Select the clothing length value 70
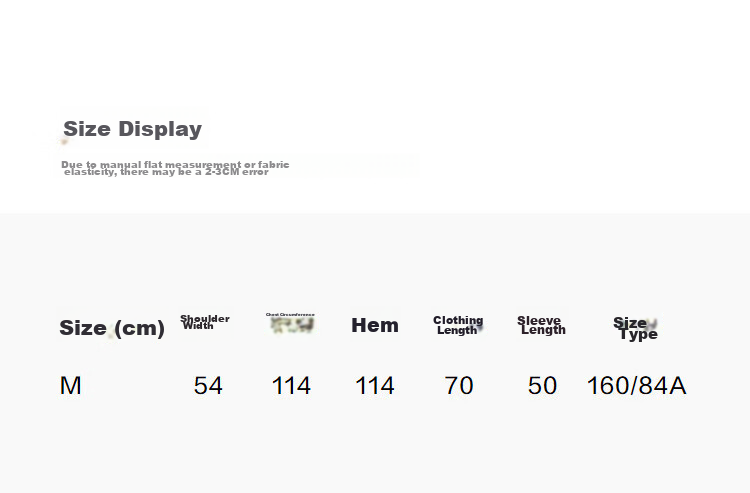 [x=459, y=385]
